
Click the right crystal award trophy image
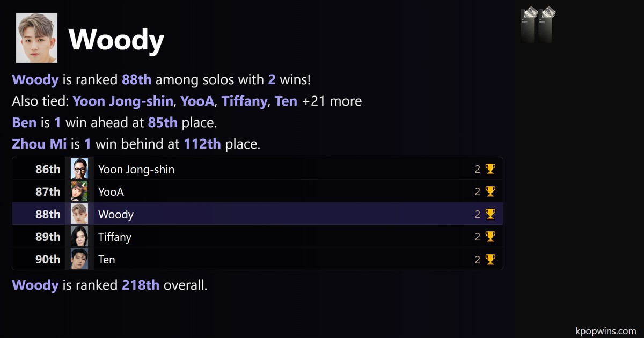(x=546, y=25)
